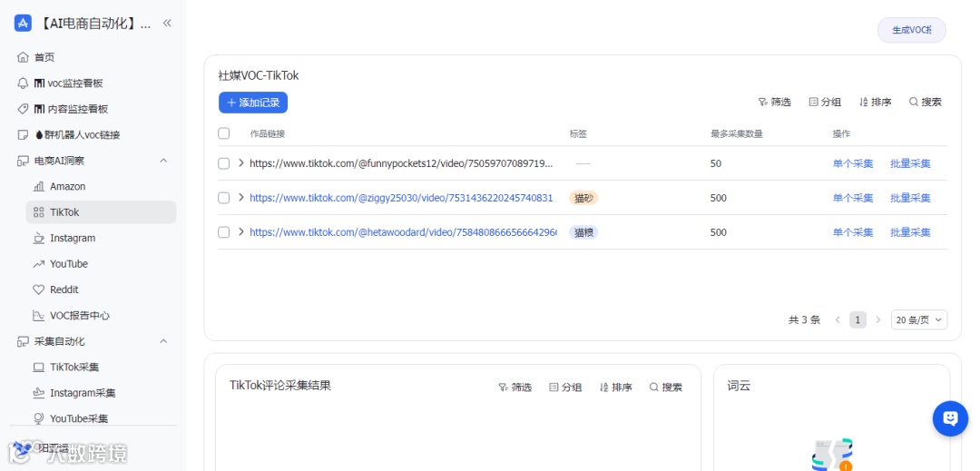The width and height of the screenshot is (980, 471).
Task: Click the icon beside 采集自动化
Action: click(23, 341)
